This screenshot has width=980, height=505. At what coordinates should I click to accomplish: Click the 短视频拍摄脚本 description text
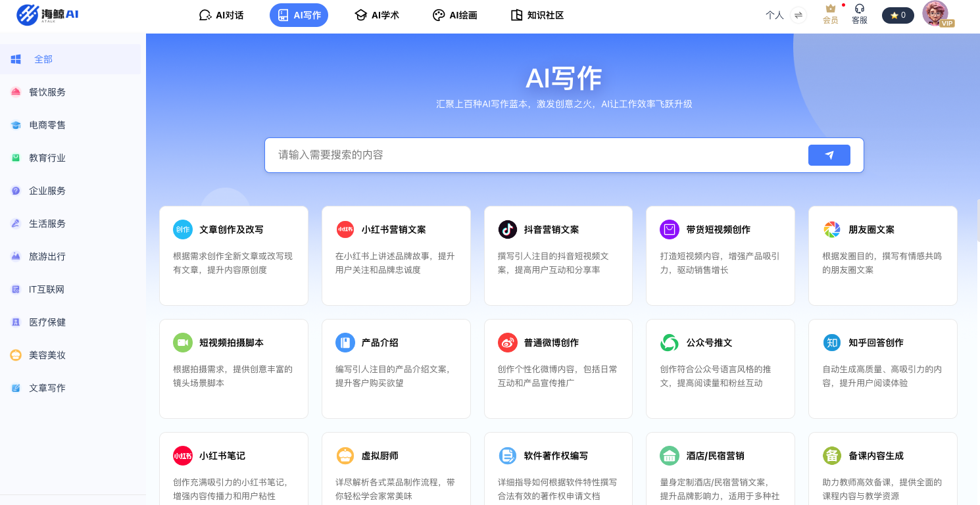[x=233, y=376]
